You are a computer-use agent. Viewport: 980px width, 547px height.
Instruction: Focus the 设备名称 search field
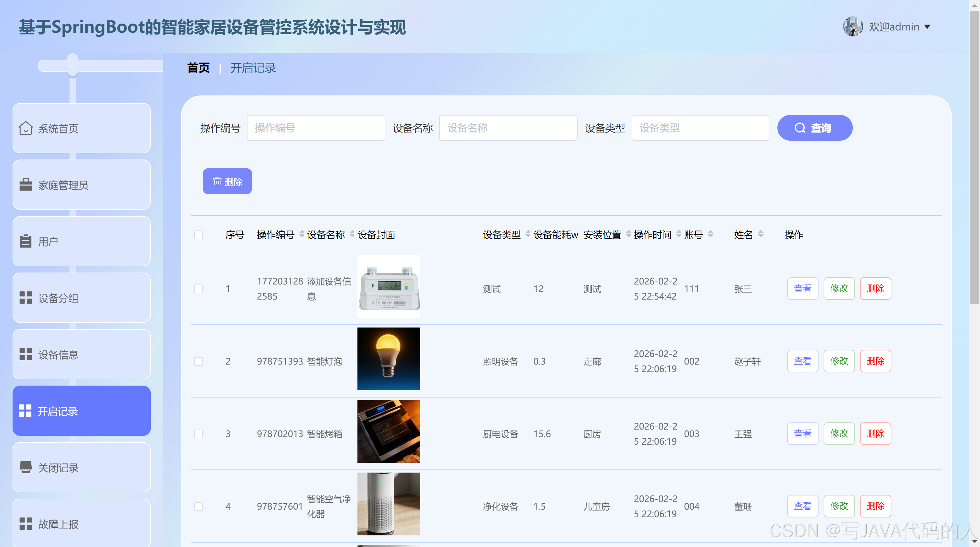[x=508, y=128]
